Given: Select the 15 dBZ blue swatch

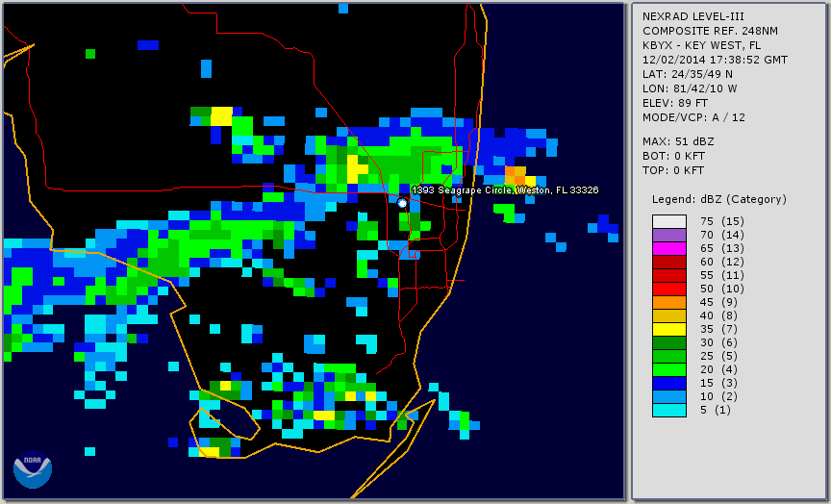Looking at the screenshot, I should [668, 383].
